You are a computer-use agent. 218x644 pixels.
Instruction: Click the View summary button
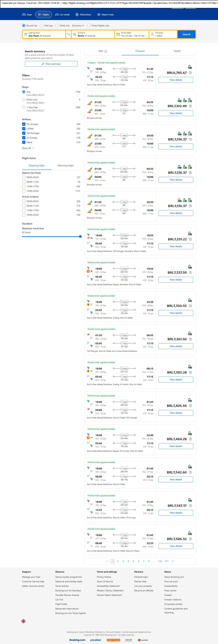pyautogui.click(x=51, y=64)
